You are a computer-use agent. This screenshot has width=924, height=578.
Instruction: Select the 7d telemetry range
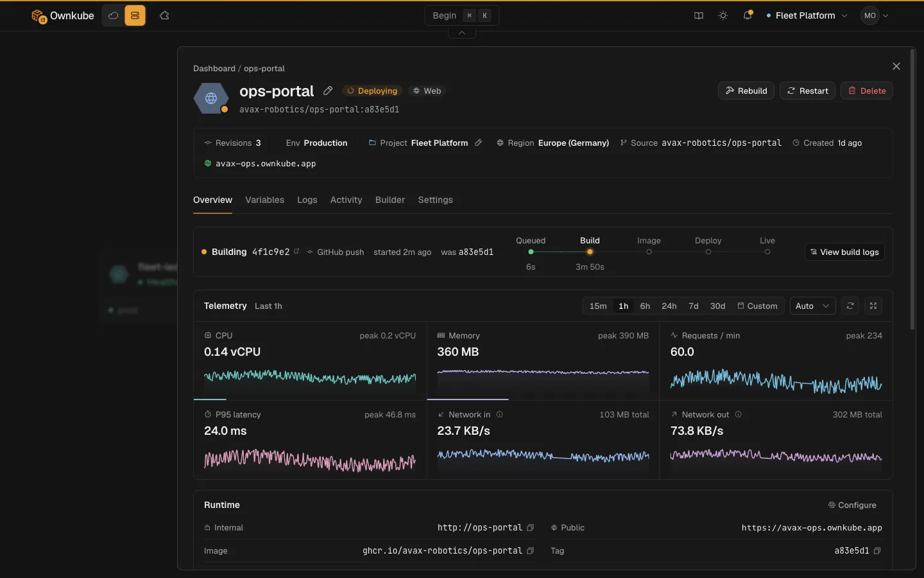click(694, 306)
